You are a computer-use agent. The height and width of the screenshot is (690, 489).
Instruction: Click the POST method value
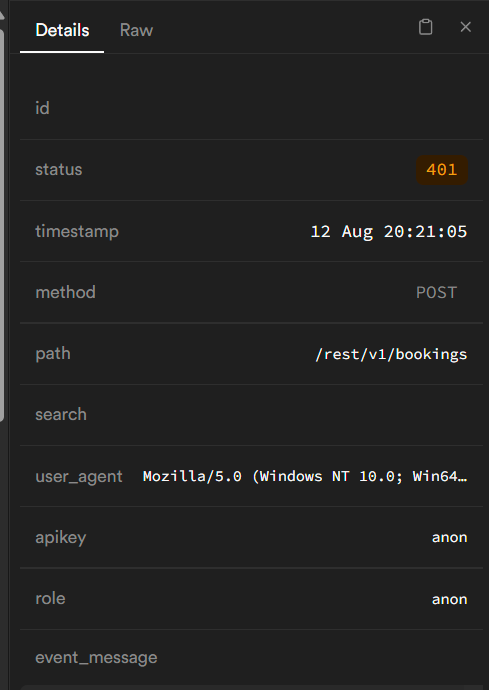pos(437,293)
